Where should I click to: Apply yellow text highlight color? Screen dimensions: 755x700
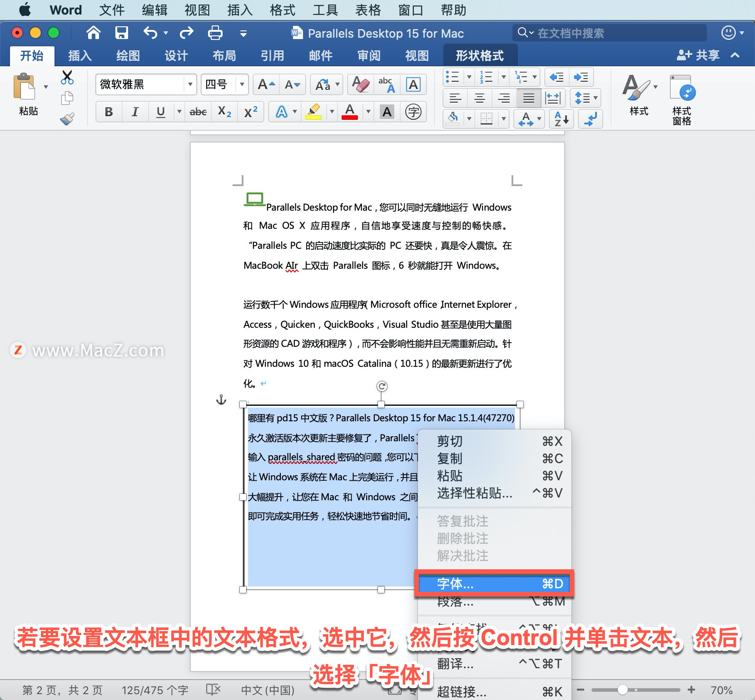(313, 112)
